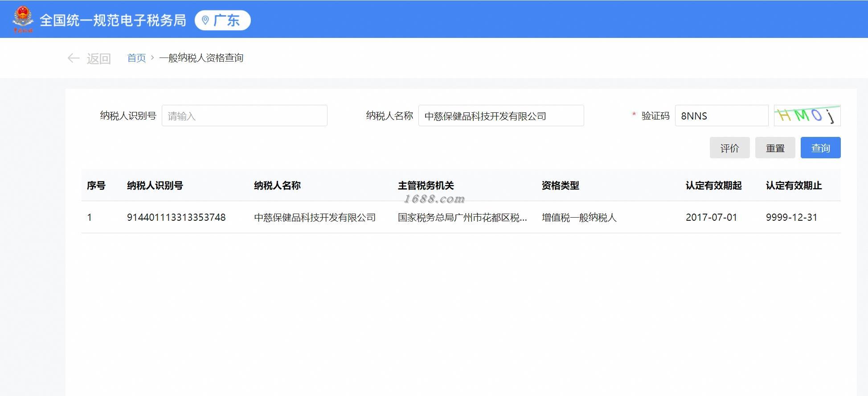Click the 评价 button
Image resolution: width=868 pixels, height=396 pixels.
(730, 148)
